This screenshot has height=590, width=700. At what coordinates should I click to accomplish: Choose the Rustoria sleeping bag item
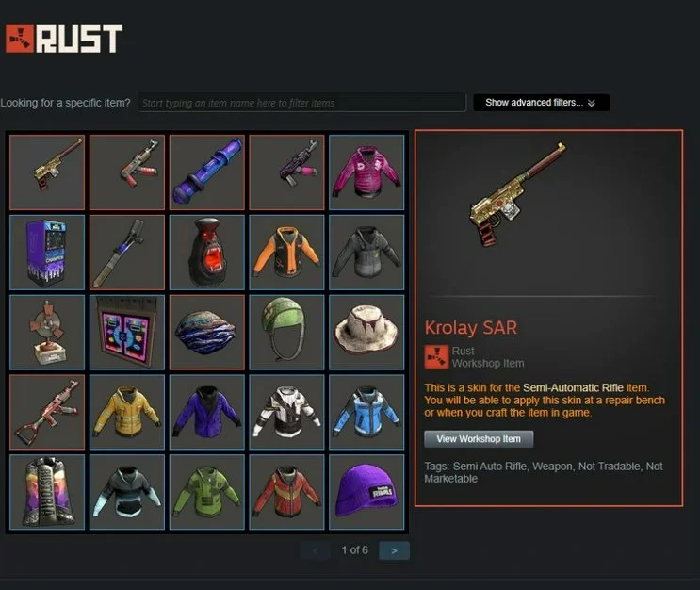point(47,492)
